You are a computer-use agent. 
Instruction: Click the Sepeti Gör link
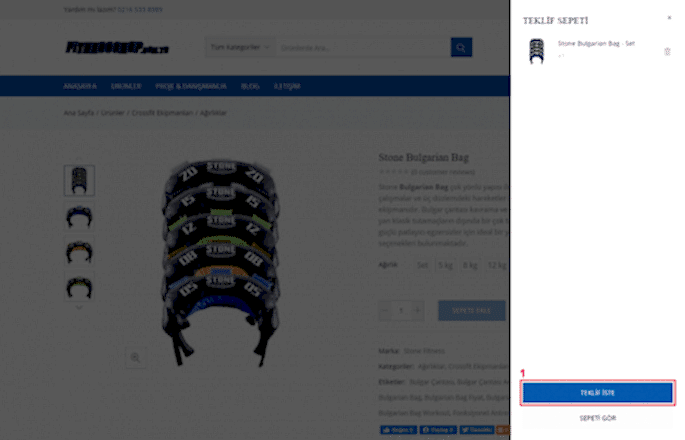[597, 418]
